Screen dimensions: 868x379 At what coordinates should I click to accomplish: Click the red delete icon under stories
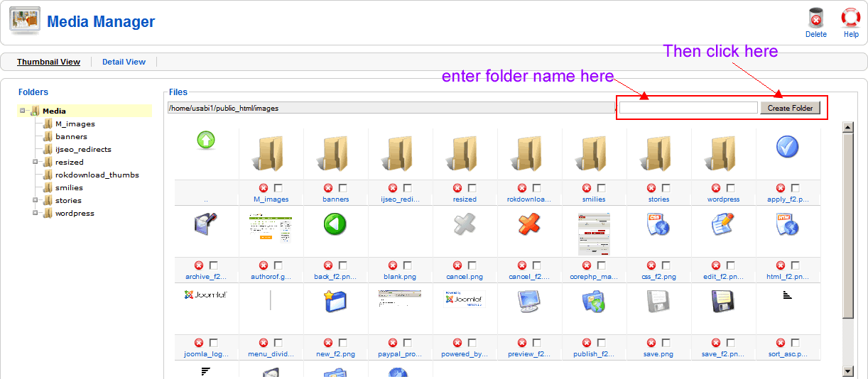[x=651, y=188]
